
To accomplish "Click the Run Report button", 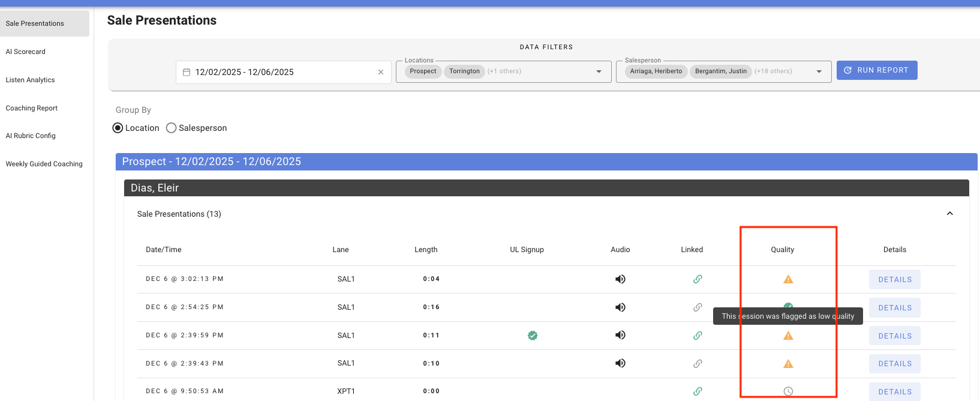I will tap(877, 70).
